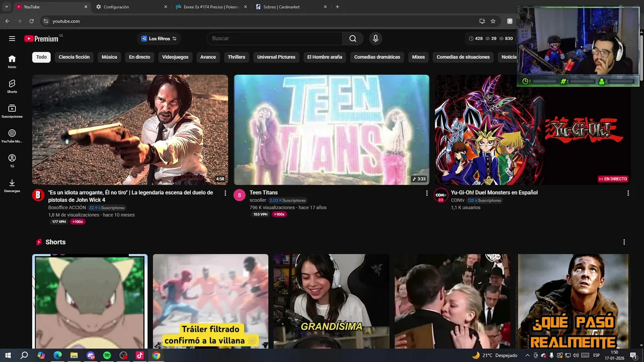The height and width of the screenshot is (362, 644).
Task: Reload the page in Chrome
Action: point(31,21)
